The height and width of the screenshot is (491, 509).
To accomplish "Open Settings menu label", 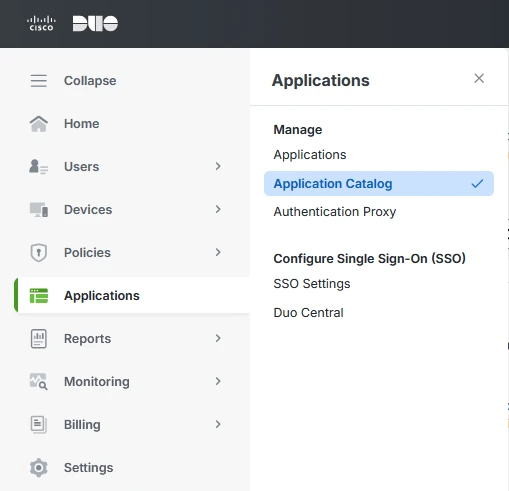I will pos(89,468).
